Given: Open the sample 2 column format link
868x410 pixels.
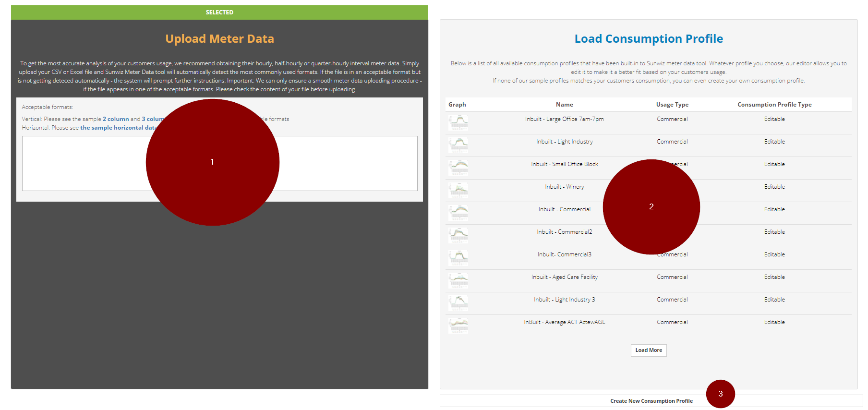Looking at the screenshot, I should click(116, 119).
